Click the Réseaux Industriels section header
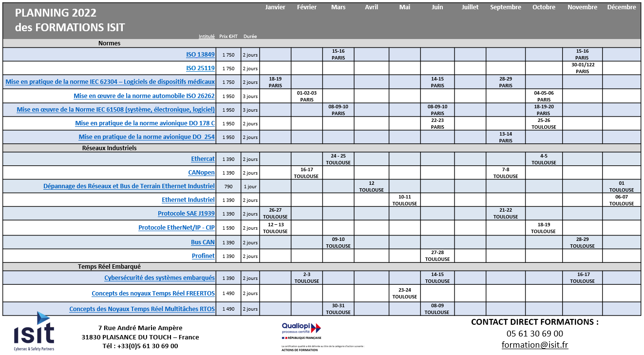Image resolution: width=644 pixels, height=355 pixels. (109, 148)
